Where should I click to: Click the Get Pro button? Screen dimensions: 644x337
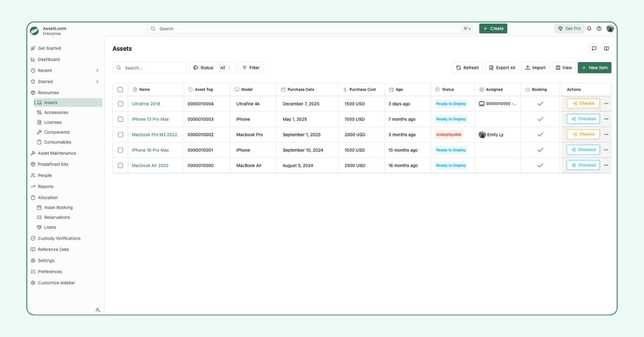[569, 28]
